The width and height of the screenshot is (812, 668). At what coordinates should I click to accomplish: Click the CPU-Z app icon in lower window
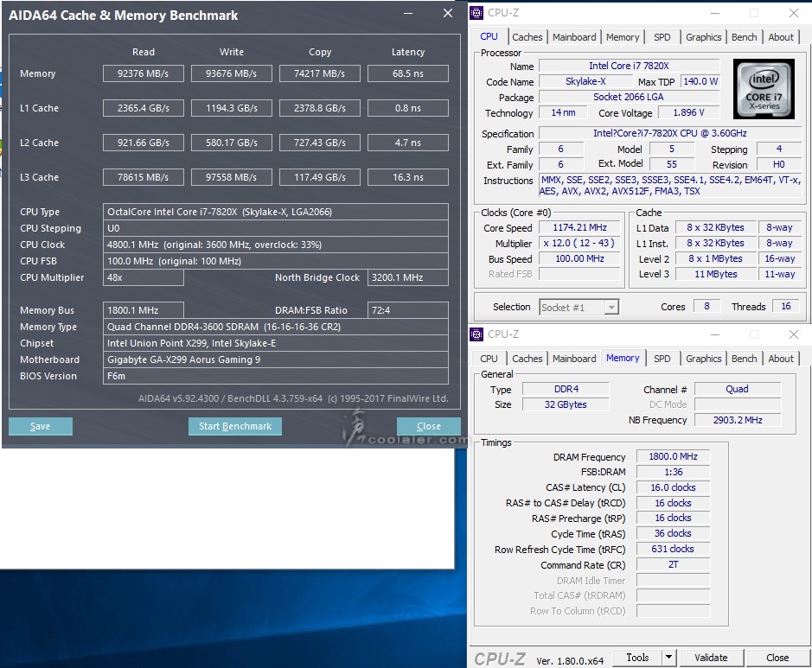(x=476, y=334)
